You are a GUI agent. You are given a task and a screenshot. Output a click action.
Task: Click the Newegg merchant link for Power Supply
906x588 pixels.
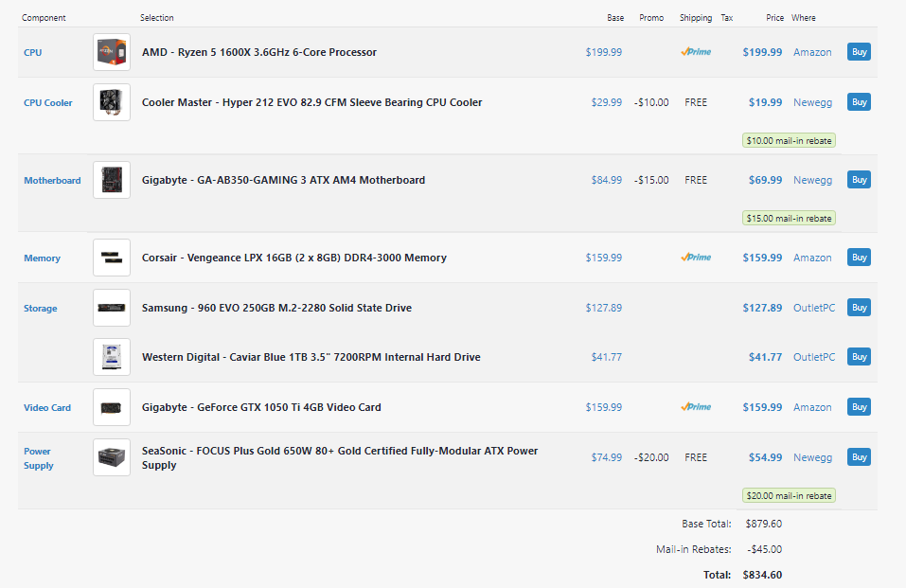tap(812, 457)
